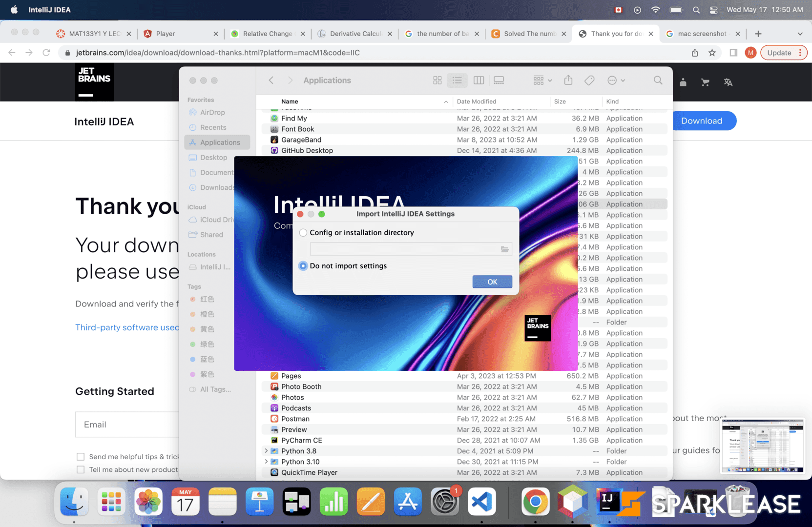Open the Finder group-by dropdown

[x=542, y=81]
